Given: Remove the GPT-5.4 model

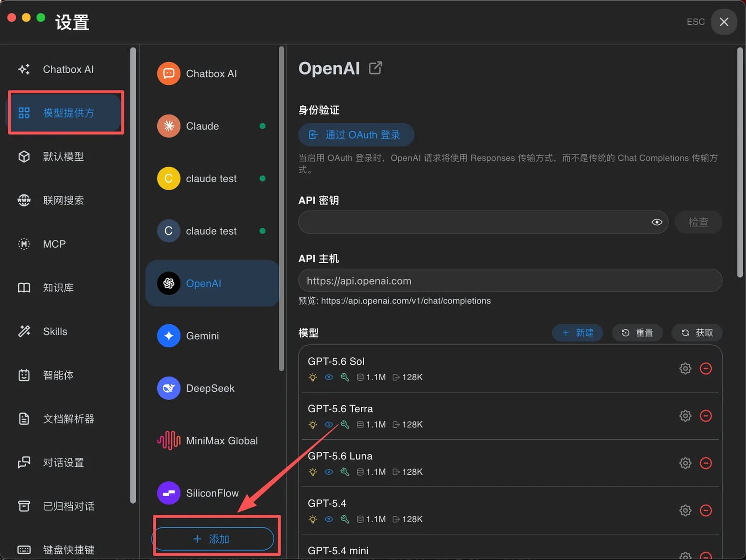Looking at the screenshot, I should coord(706,510).
